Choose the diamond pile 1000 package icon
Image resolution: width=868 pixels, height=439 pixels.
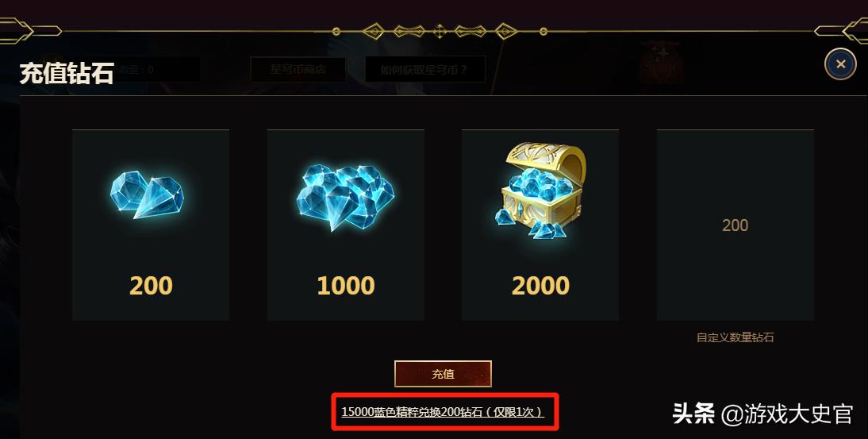345,197
